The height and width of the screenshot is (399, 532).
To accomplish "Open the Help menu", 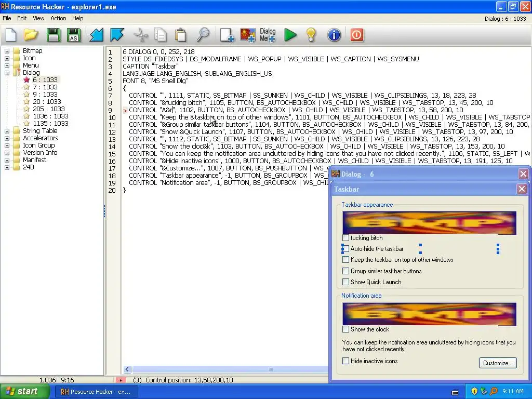I will [x=78, y=18].
